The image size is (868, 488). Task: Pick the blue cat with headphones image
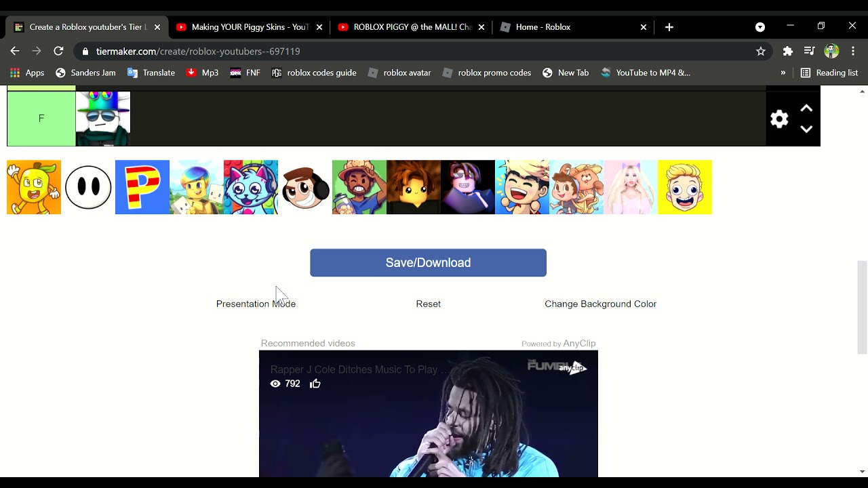tap(251, 187)
